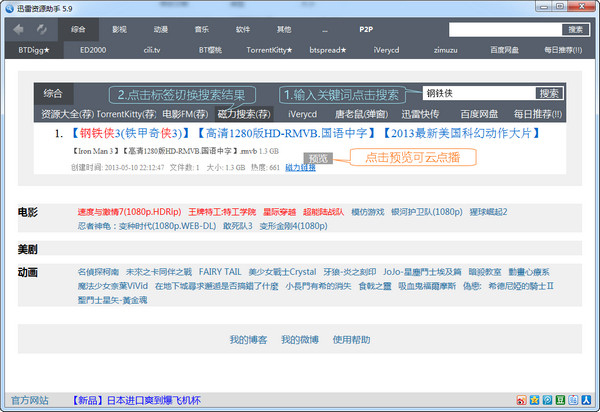This screenshot has width=600, height=412.
Task: Open 聖鬥士星矢-黃金魂 link
Action: click(x=112, y=300)
